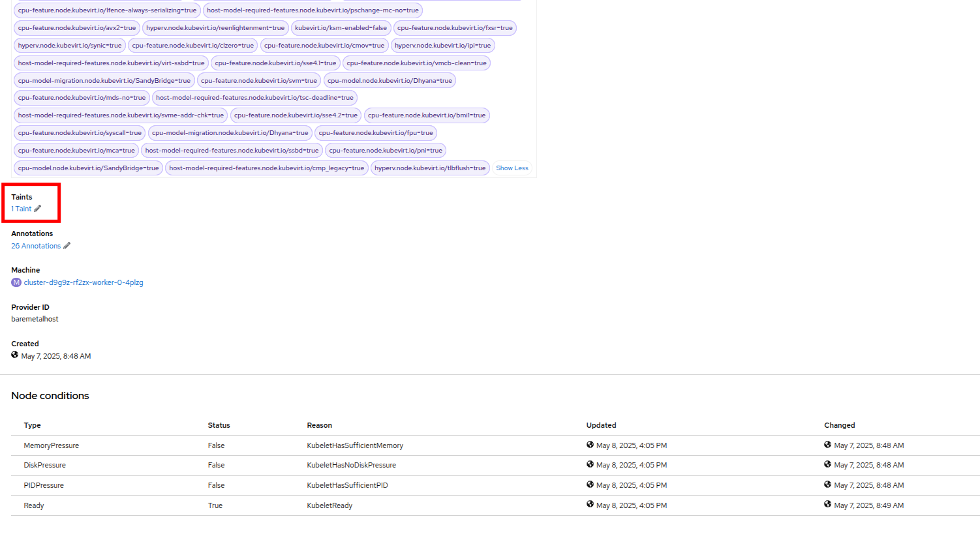Image resolution: width=980 pixels, height=538 pixels.
Task: Click the hyperv reenlightenment=true label chip
Action: (x=215, y=28)
